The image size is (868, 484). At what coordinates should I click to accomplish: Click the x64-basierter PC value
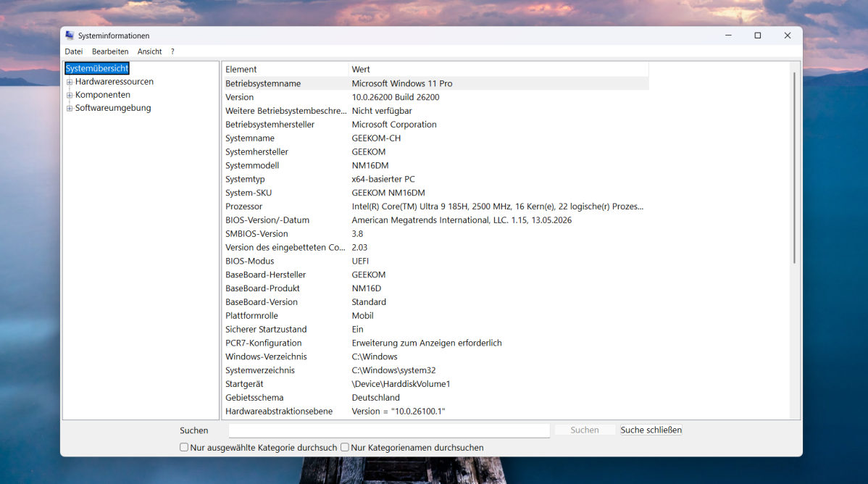(383, 179)
